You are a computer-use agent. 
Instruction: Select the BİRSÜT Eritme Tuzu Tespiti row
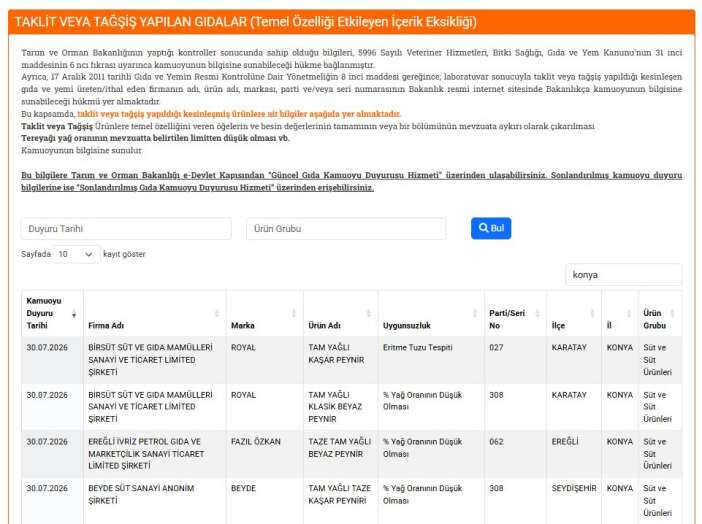(351, 360)
